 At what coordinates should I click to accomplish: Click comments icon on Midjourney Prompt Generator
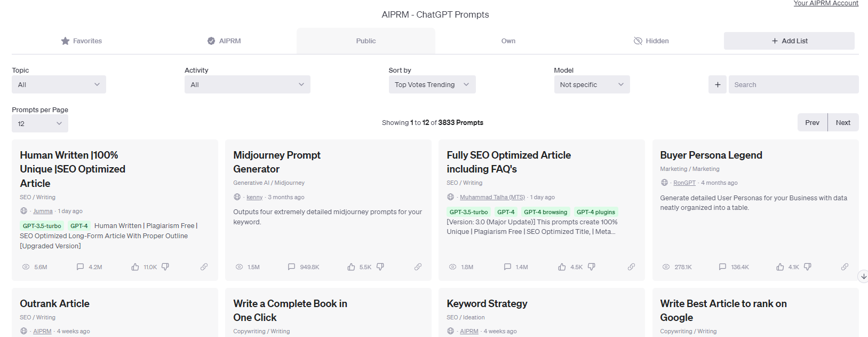point(291,267)
